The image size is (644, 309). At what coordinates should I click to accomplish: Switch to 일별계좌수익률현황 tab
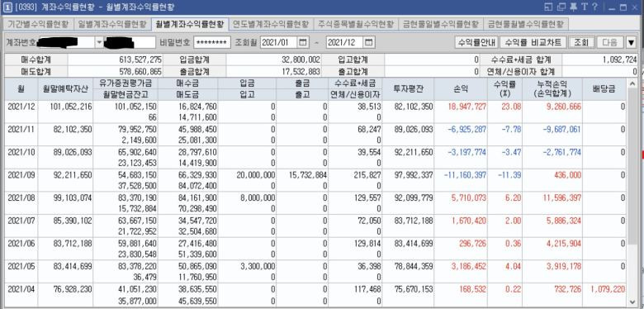click(112, 24)
